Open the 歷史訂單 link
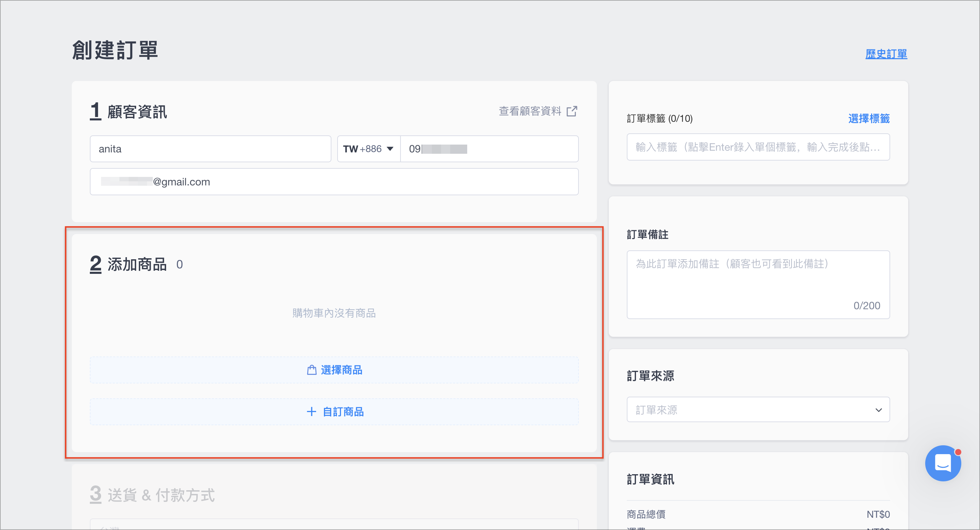 coord(886,54)
